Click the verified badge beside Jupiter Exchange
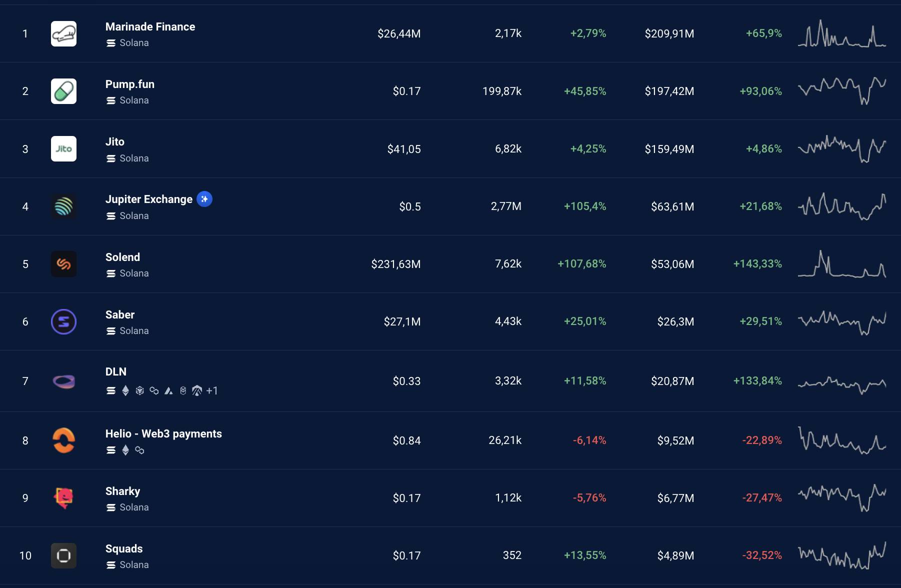This screenshot has height=588, width=901. coord(204,199)
